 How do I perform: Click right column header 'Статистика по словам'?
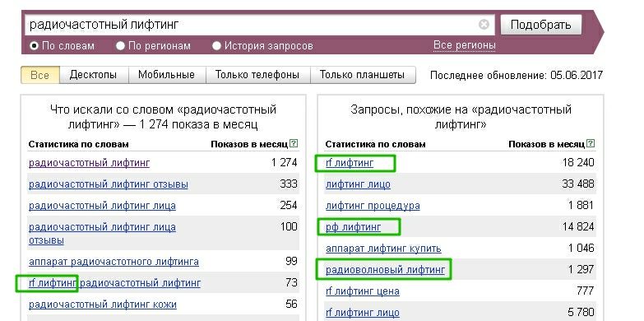coord(375,144)
